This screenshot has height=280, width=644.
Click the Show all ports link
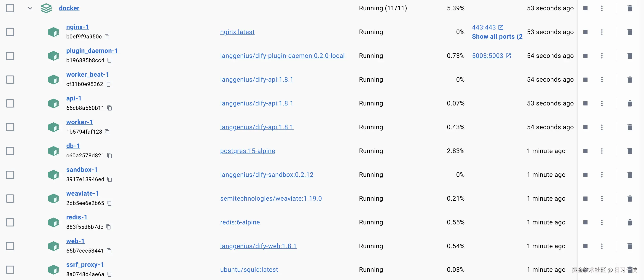click(x=497, y=37)
